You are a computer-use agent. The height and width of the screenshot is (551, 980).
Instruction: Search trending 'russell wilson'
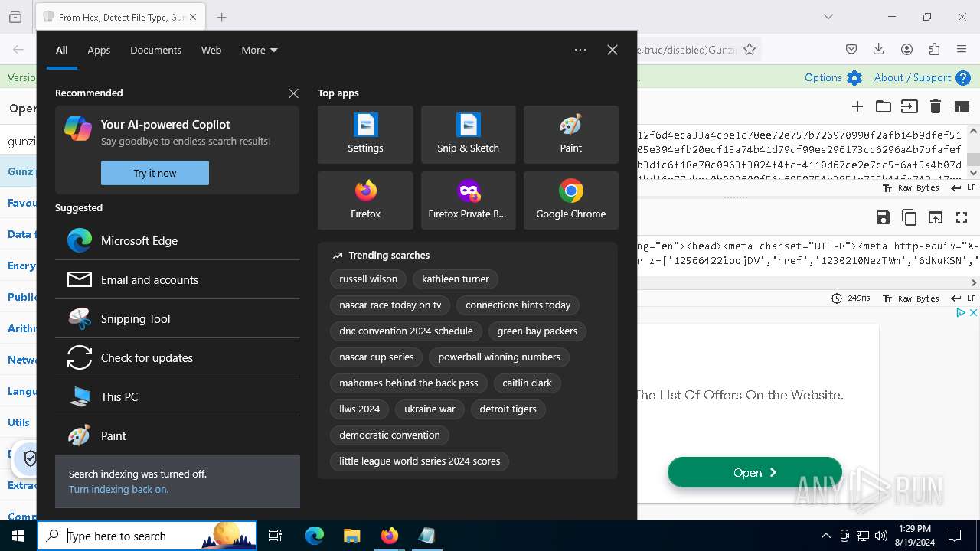point(368,279)
